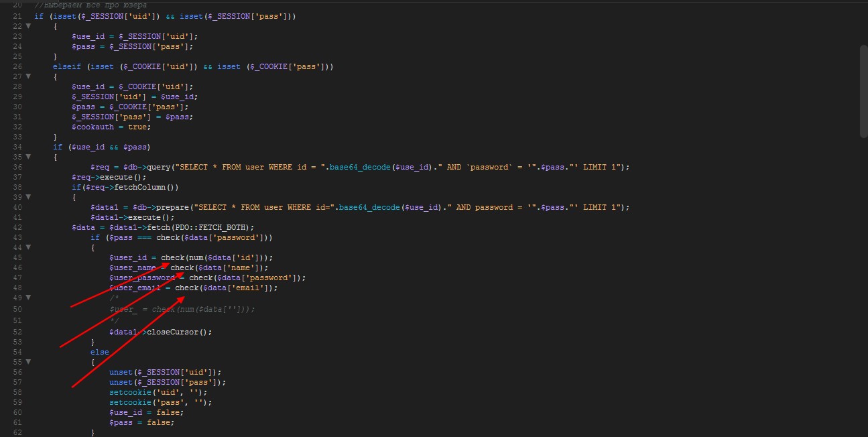Click the vertical scrollbar thumb

863,90
